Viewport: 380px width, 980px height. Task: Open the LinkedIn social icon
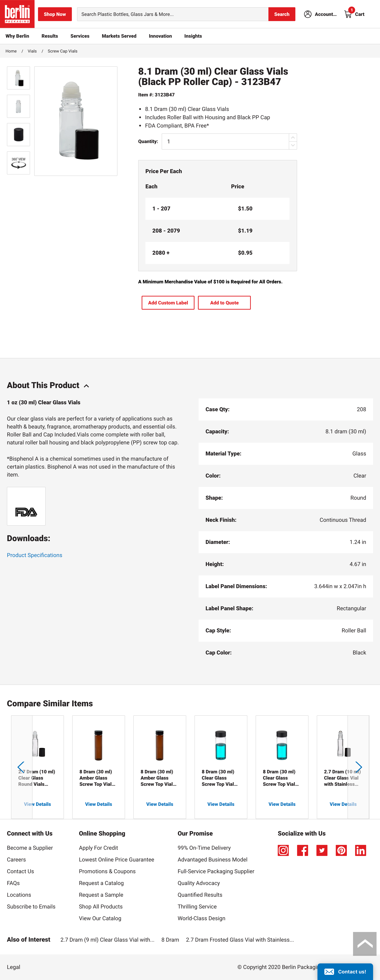[x=361, y=850]
